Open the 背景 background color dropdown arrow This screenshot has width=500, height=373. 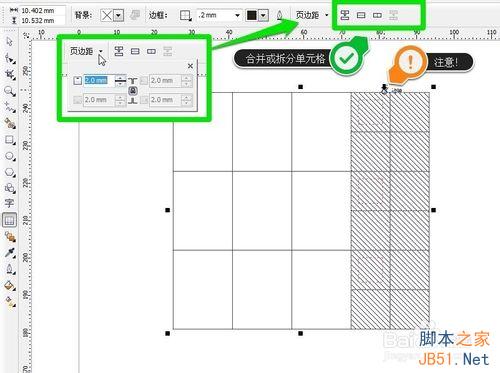coord(119,15)
